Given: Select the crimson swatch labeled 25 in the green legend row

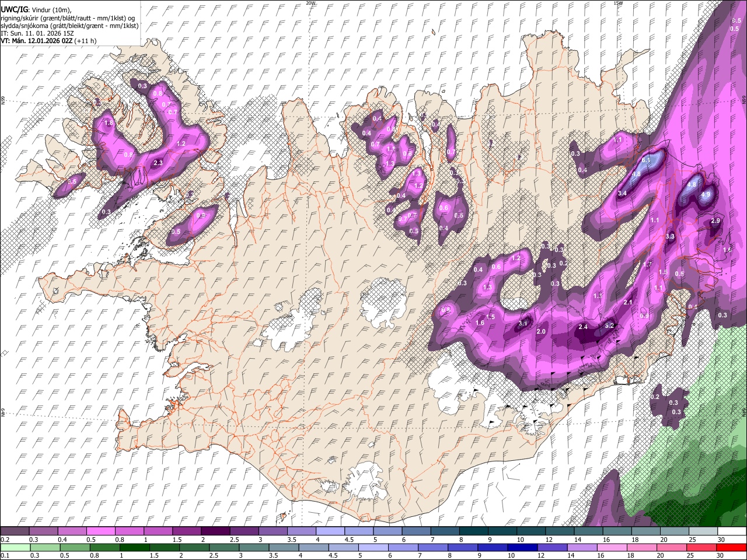Looking at the screenshot, I should pos(701,547).
